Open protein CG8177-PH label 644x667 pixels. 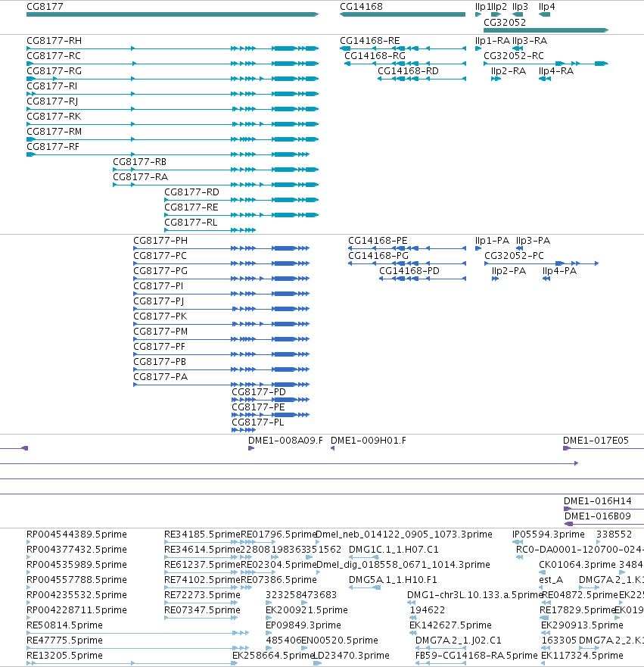160,241
